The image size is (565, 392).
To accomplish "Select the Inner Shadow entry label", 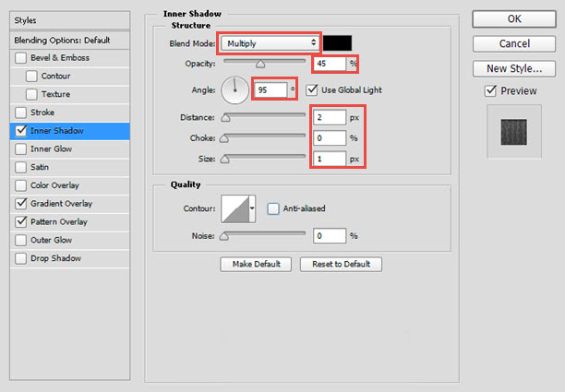I will click(x=57, y=131).
